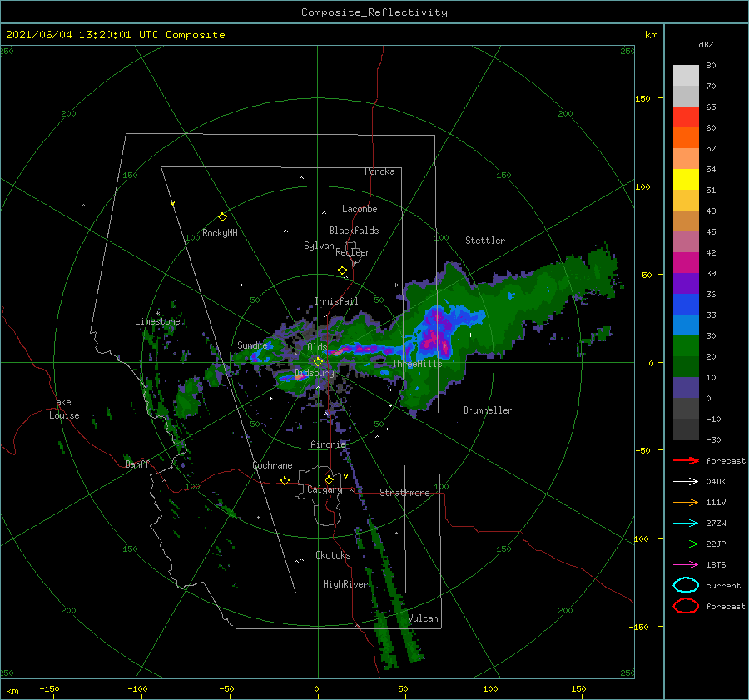This screenshot has width=749, height=700.
Task: Click the purple 36 dBZ color swatch
Action: tap(686, 284)
